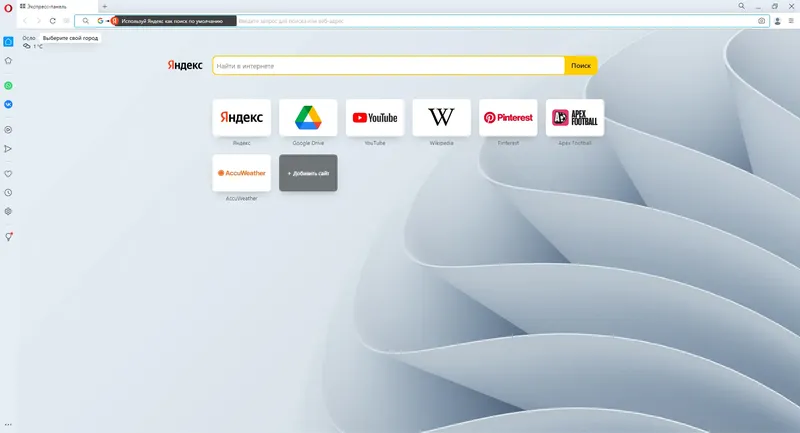
Task: Search tabs with top-right magnifier icon
Action: point(741,6)
